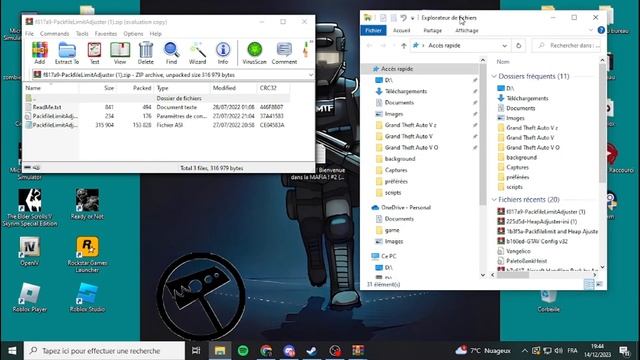The width and height of the screenshot is (640, 360).
Task: Collapse the Dossiers fréquents (11) group
Action: tap(494, 76)
